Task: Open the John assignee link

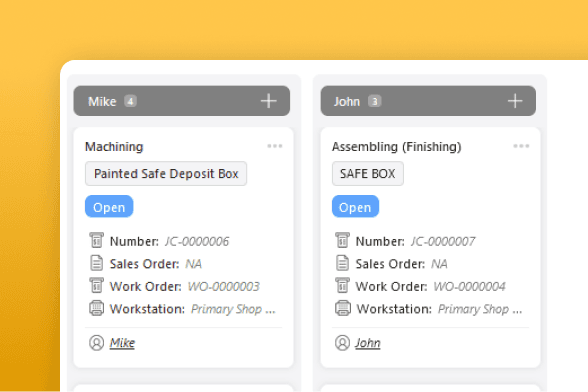Action: [368, 343]
